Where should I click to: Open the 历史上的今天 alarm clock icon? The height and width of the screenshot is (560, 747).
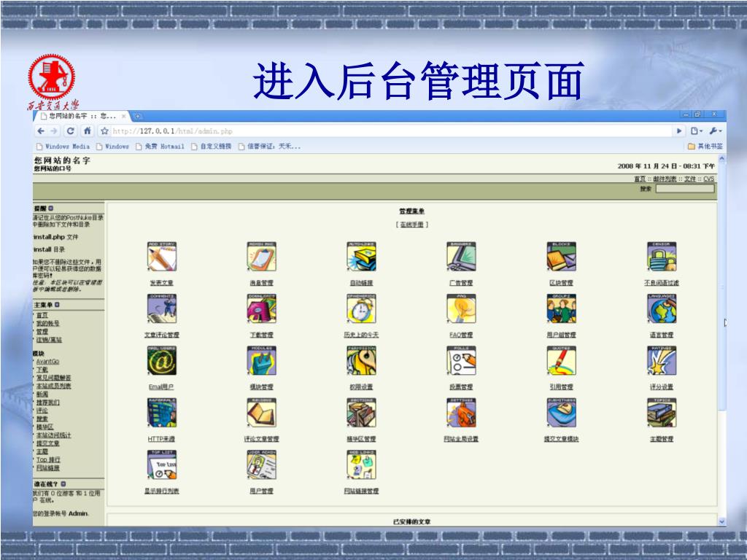pos(361,308)
